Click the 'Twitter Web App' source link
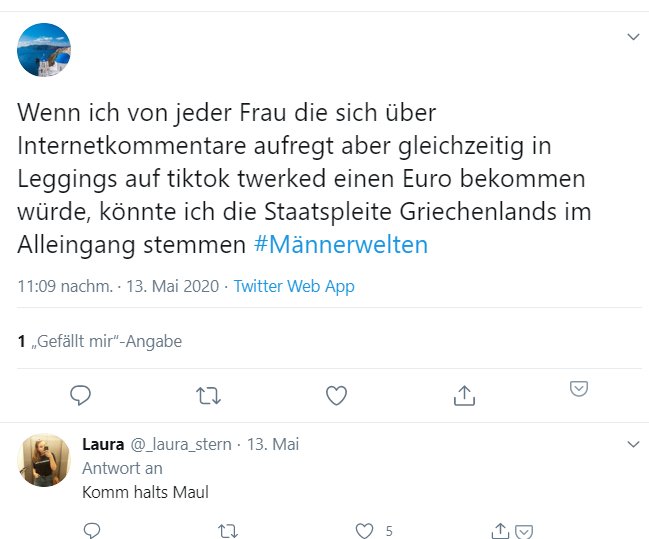The image size is (649, 539). (294, 287)
